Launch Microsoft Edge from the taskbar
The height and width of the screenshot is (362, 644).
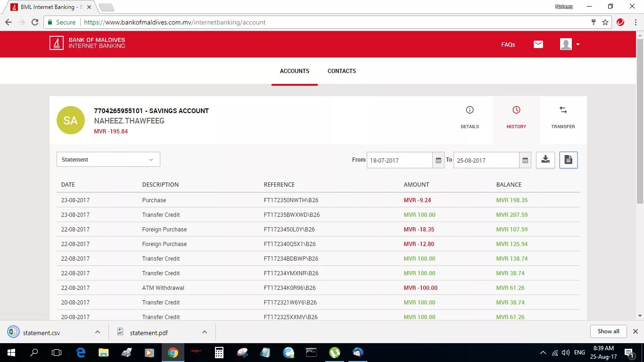click(81, 353)
